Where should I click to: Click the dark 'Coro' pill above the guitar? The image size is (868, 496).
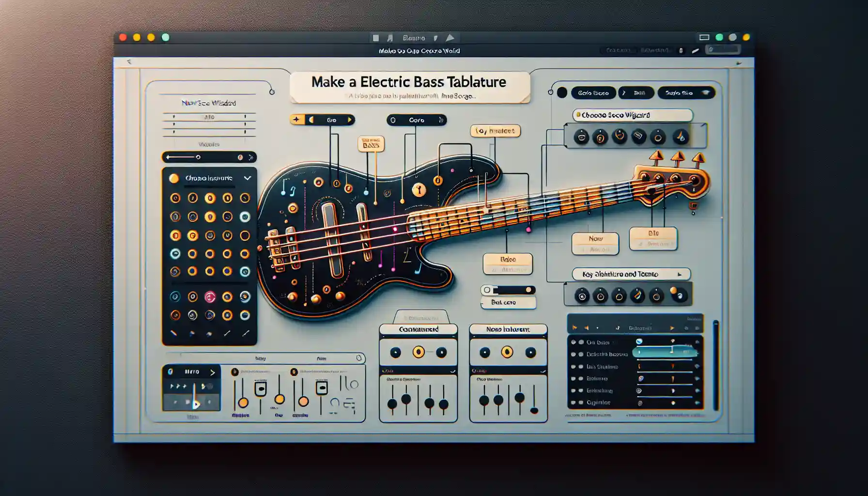coord(417,120)
